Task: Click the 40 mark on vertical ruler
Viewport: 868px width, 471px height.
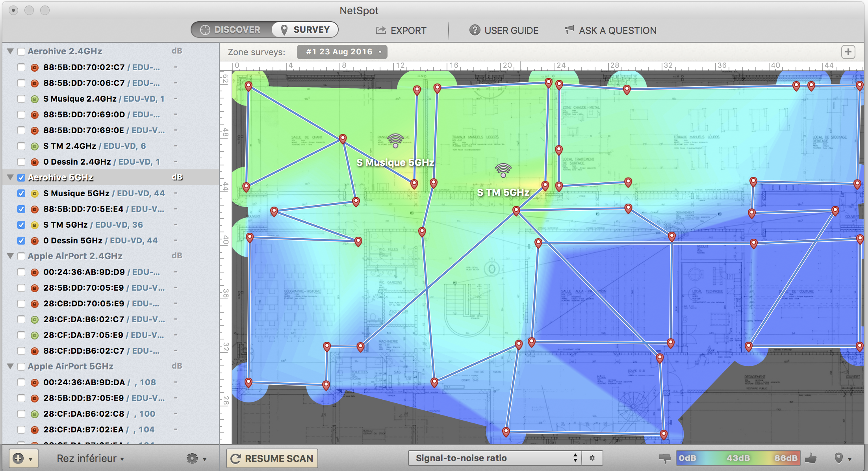Action: [225, 240]
